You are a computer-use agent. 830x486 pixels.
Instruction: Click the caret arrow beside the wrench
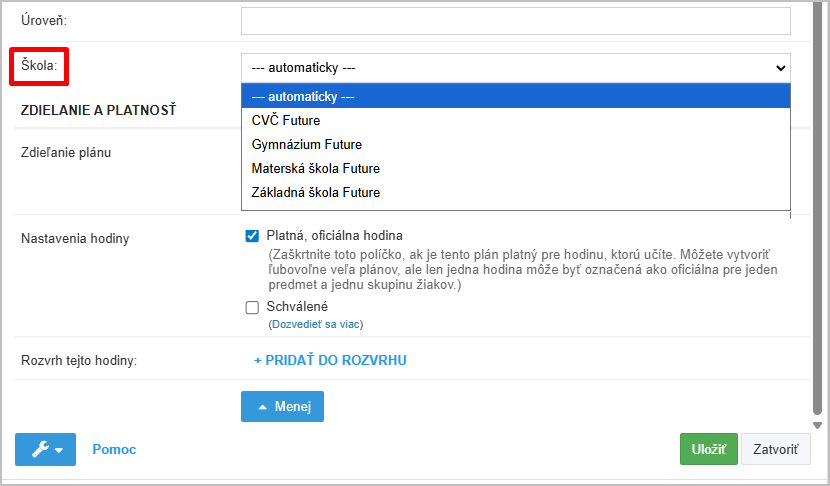point(59,451)
